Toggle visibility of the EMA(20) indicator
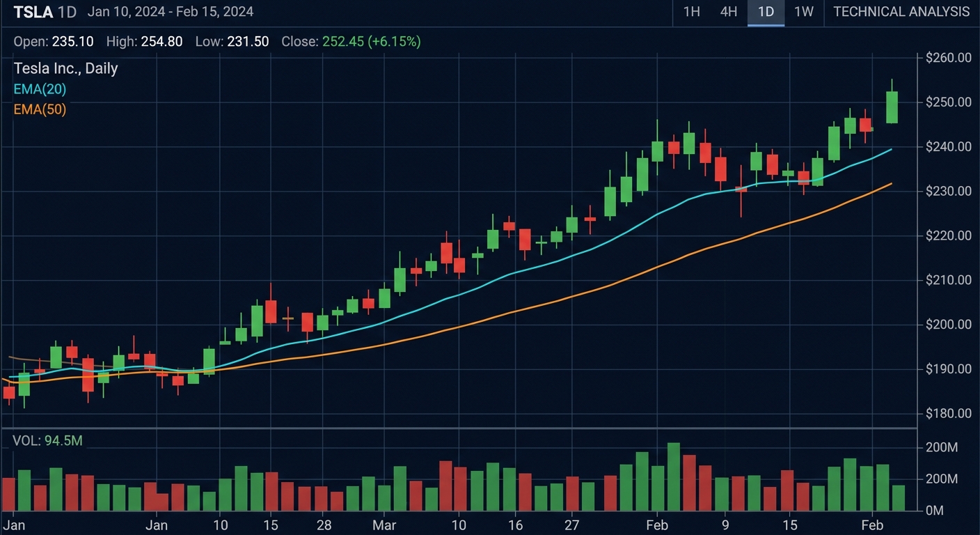The height and width of the screenshot is (535, 980). click(40, 89)
